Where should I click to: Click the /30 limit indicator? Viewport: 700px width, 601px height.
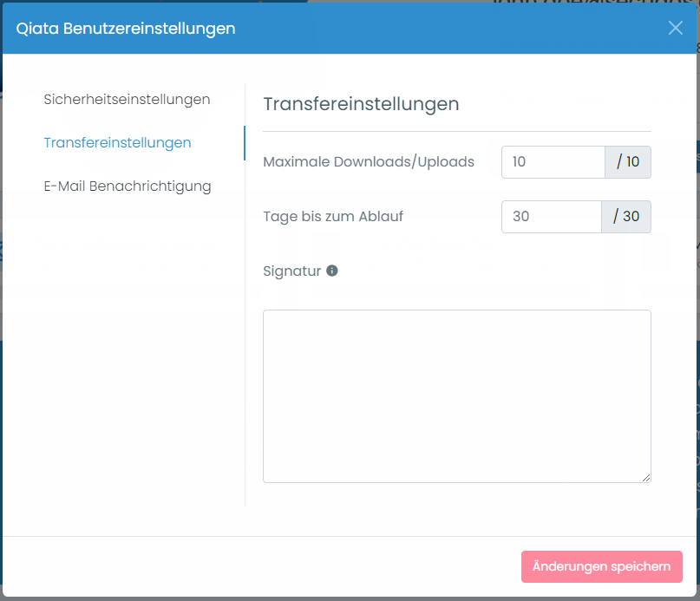tap(626, 217)
